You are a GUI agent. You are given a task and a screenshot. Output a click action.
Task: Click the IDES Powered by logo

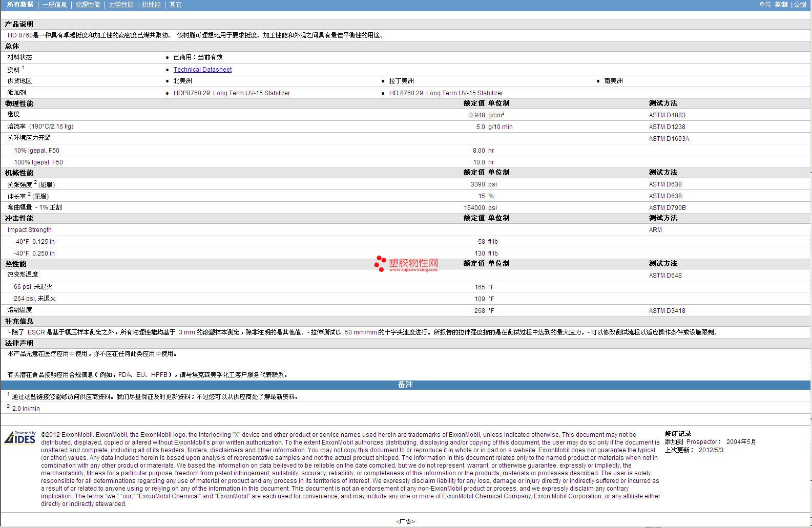point(20,437)
